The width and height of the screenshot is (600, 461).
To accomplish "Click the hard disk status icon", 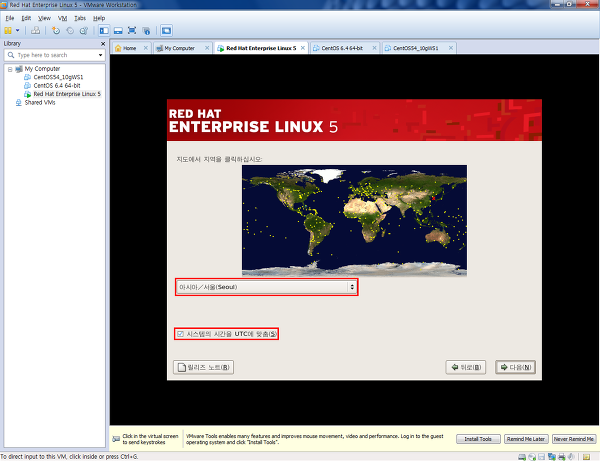I will tap(522, 457).
